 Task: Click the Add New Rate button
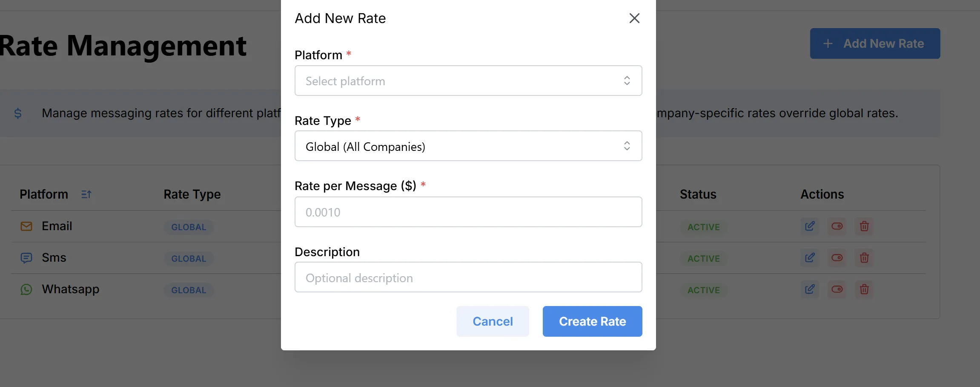pyautogui.click(x=874, y=43)
